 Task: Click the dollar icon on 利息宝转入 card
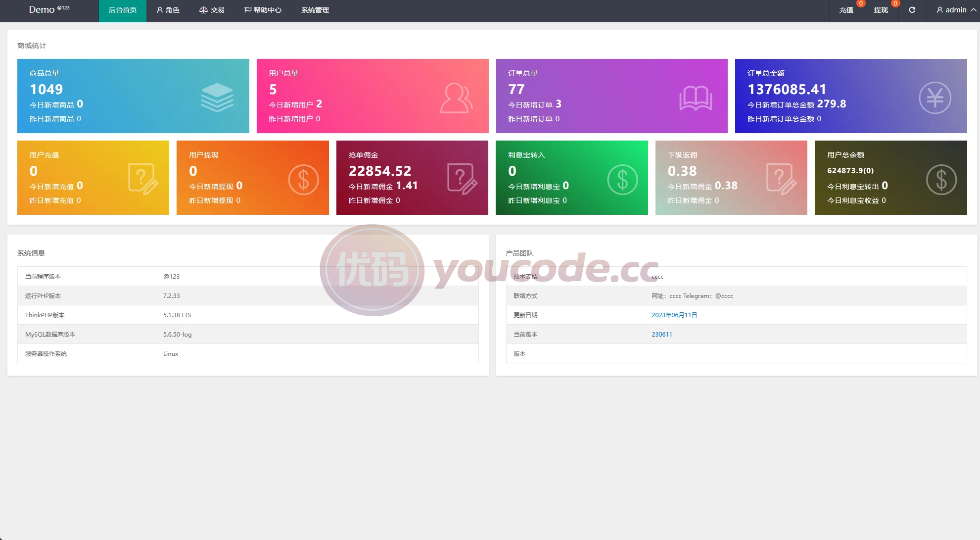[622, 179]
